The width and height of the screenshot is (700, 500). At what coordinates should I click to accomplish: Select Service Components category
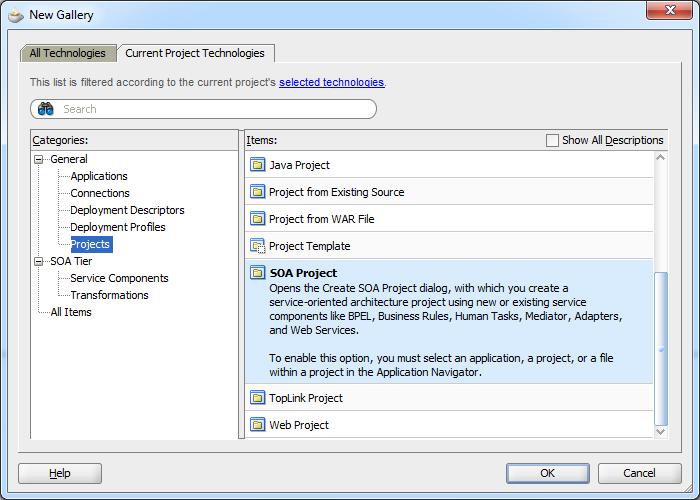point(119,278)
